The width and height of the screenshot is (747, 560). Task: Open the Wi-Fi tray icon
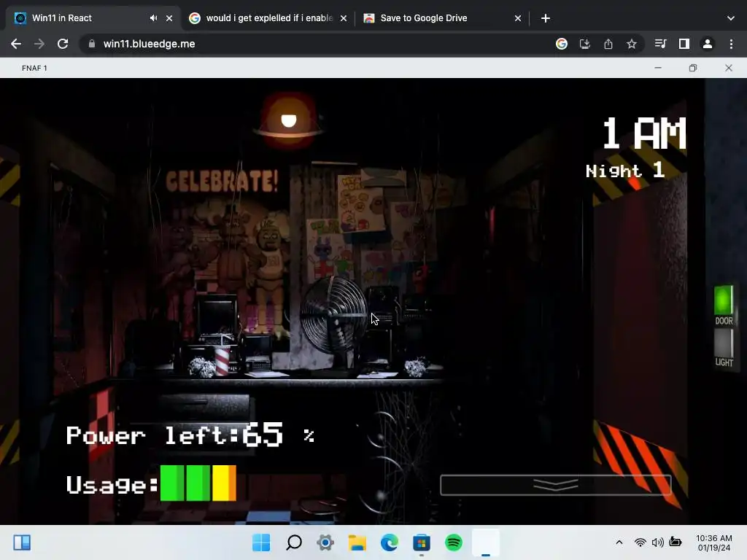[x=640, y=542]
